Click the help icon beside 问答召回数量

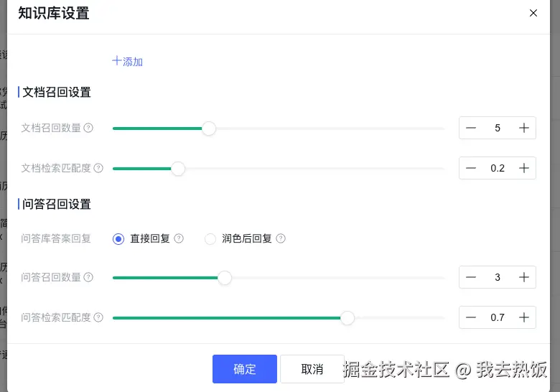(88, 277)
